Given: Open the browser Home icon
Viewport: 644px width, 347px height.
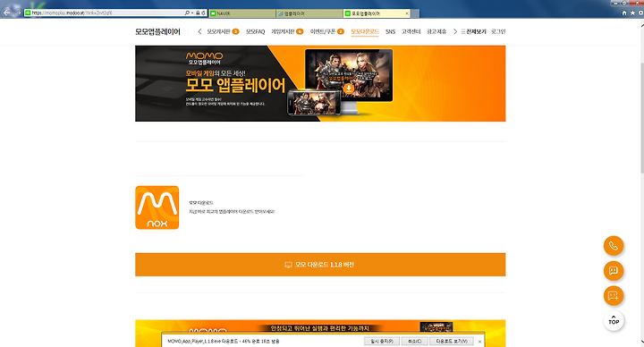Looking at the screenshot, I should click(624, 13).
